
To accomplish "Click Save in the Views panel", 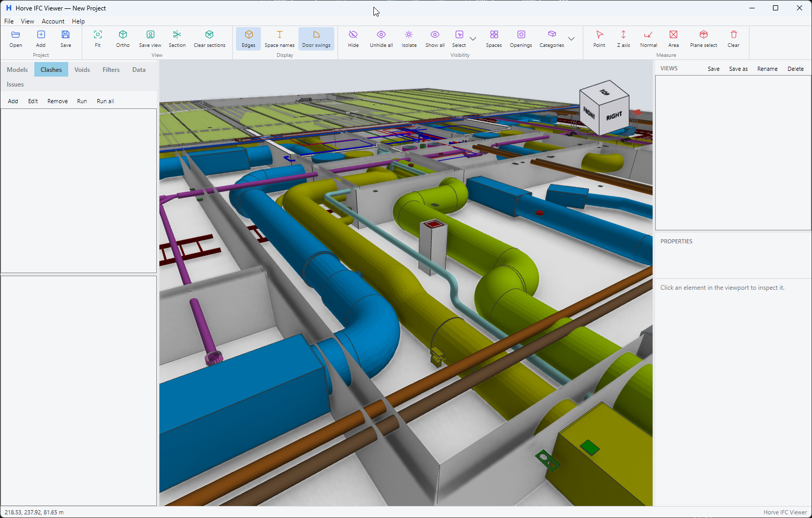I will pyautogui.click(x=714, y=69).
